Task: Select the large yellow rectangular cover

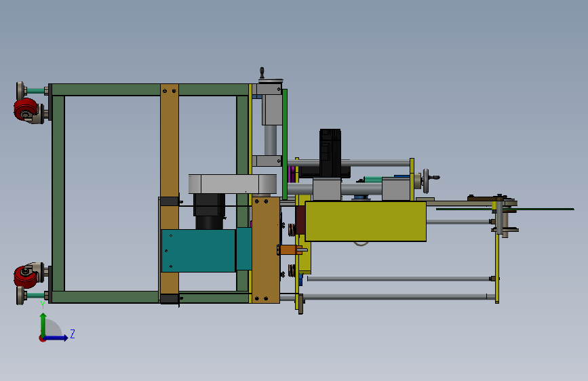Action: coord(366,221)
